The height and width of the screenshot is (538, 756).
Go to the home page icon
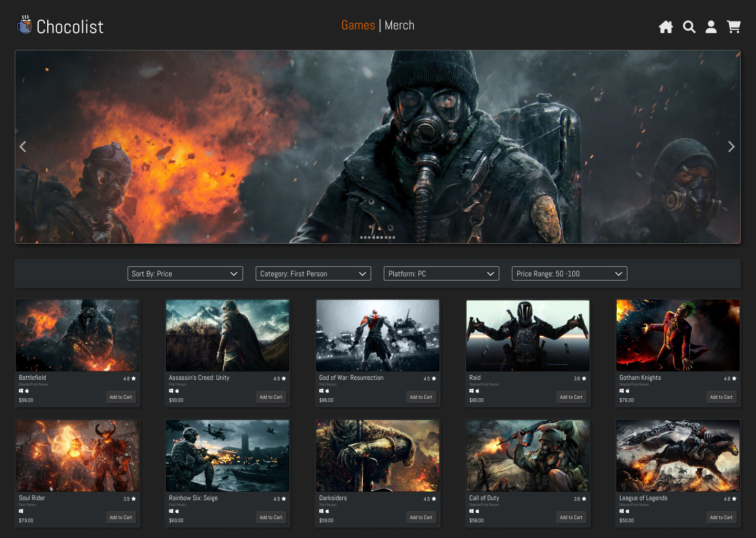(x=666, y=27)
